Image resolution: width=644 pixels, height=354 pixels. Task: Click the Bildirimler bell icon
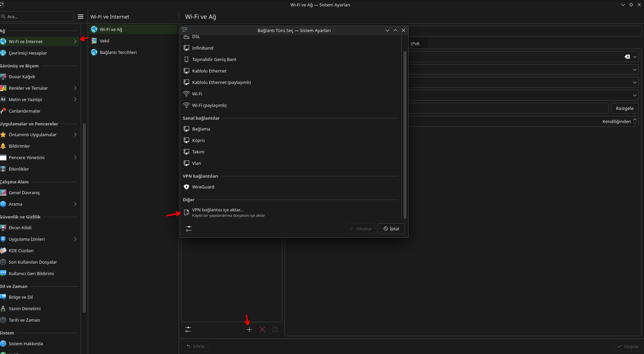coord(3,146)
